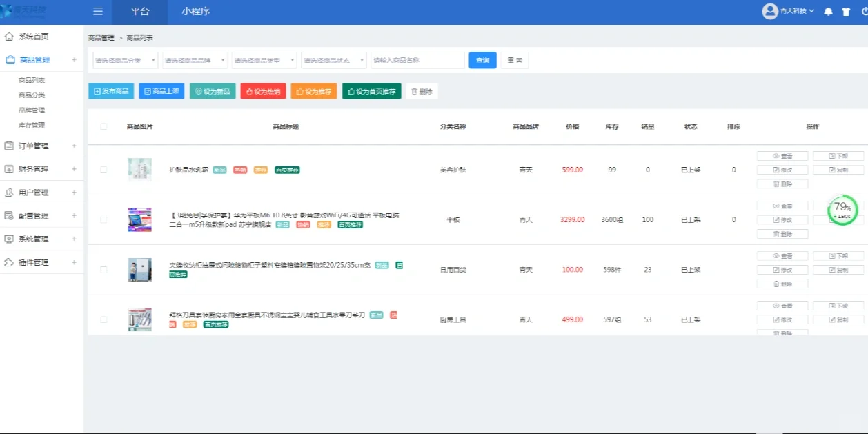868x434 pixels.
Task: Click the blue 发布商品 button
Action: pos(111,91)
